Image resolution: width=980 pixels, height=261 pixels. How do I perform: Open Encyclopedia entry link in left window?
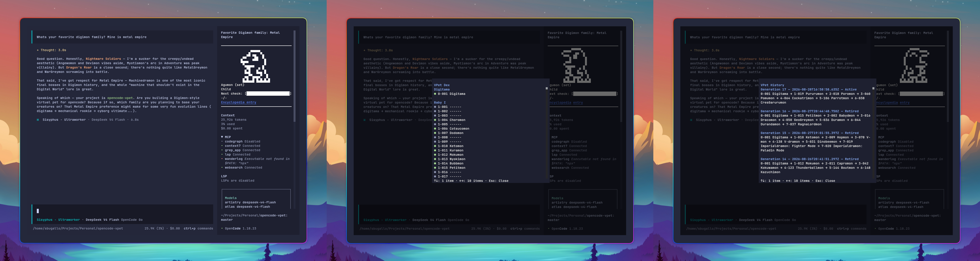(238, 102)
